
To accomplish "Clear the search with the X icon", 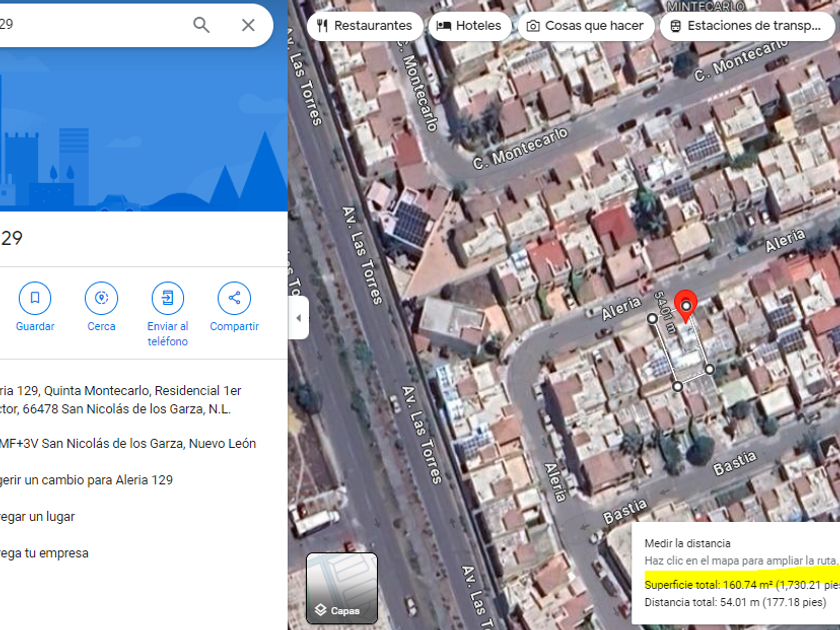I will tap(248, 25).
